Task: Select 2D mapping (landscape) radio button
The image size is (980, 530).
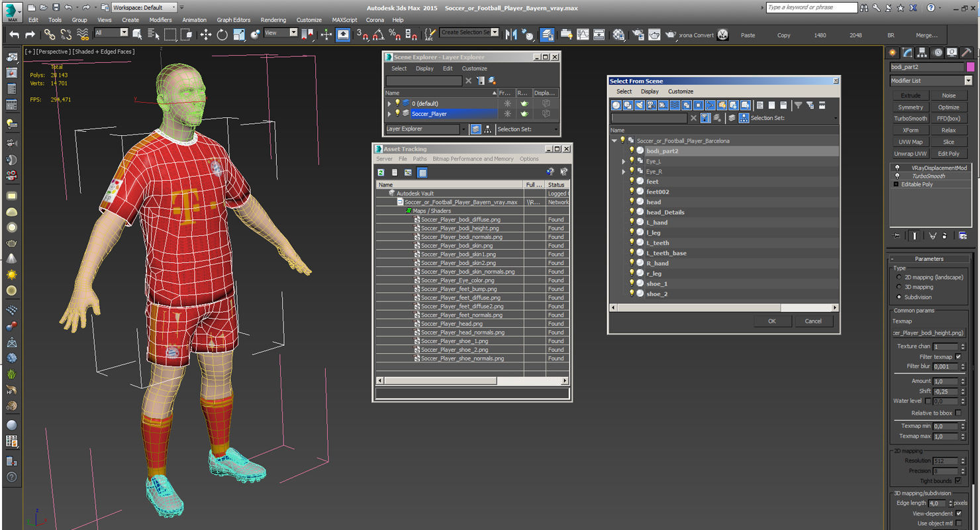Action: tap(899, 277)
